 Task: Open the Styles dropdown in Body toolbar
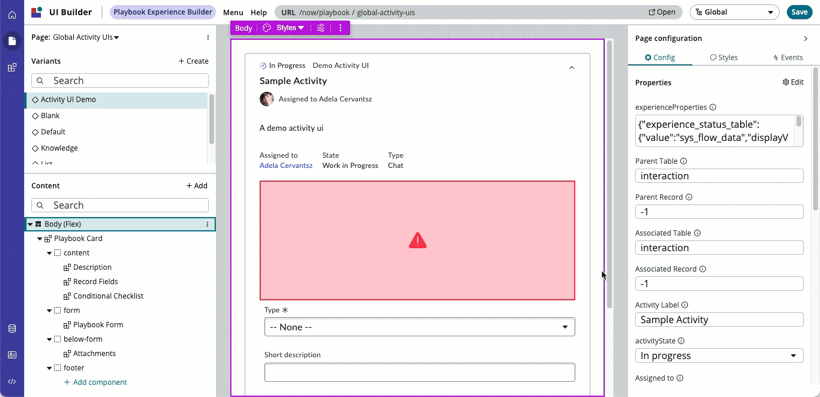290,28
